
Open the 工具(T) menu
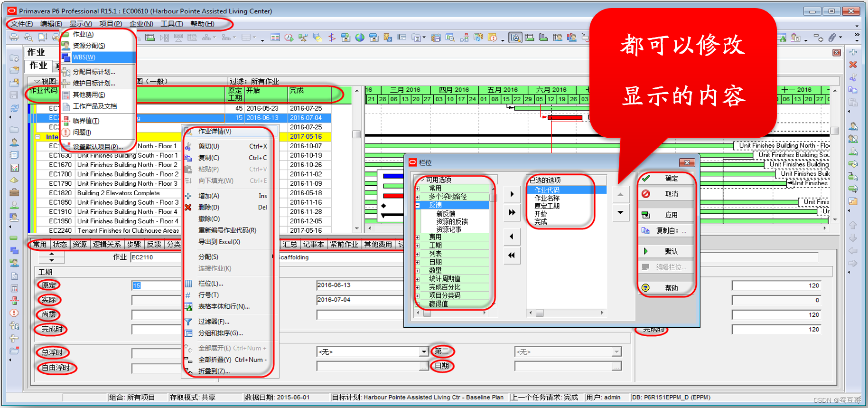click(x=172, y=24)
